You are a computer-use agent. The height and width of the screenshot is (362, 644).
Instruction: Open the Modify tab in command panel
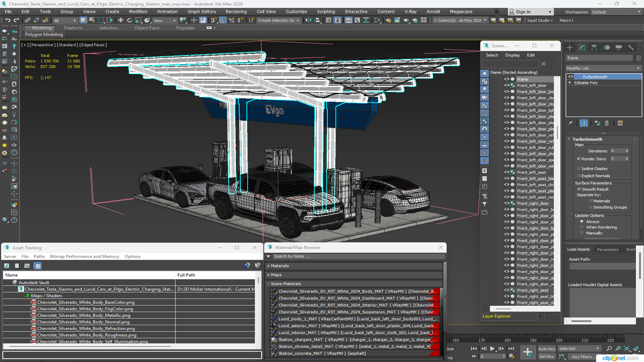582,48
